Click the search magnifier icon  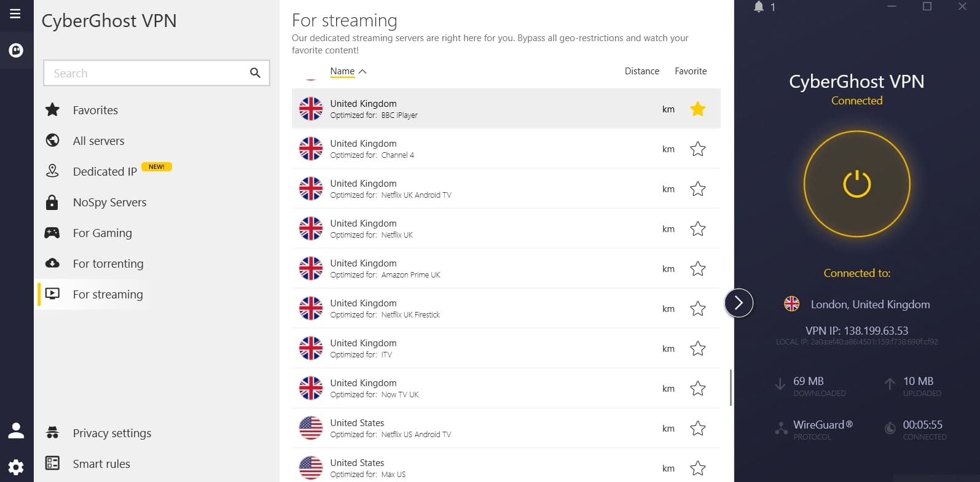click(x=255, y=73)
